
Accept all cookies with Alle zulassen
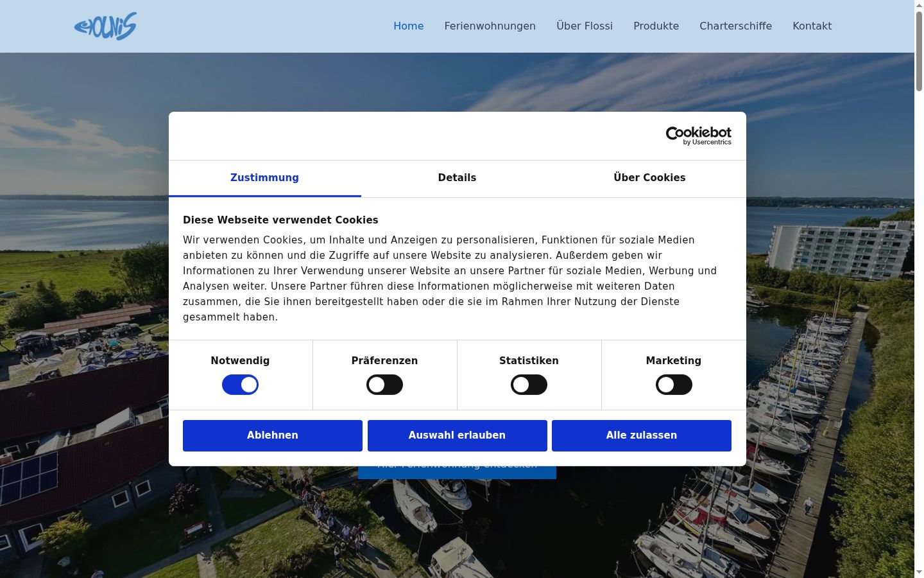pyautogui.click(x=642, y=435)
